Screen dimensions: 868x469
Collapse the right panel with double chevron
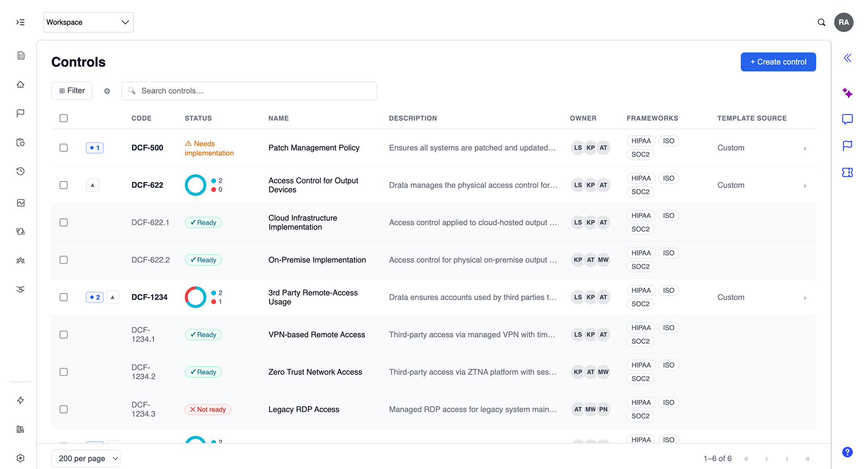tap(847, 58)
